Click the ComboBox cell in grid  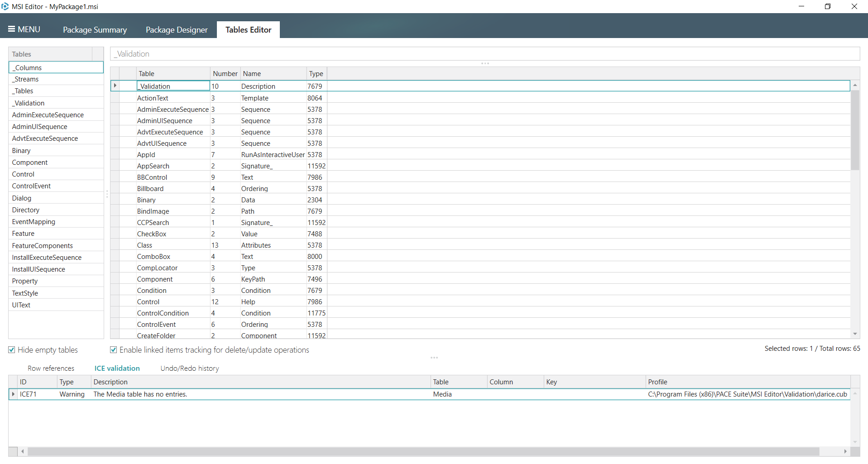(173, 257)
